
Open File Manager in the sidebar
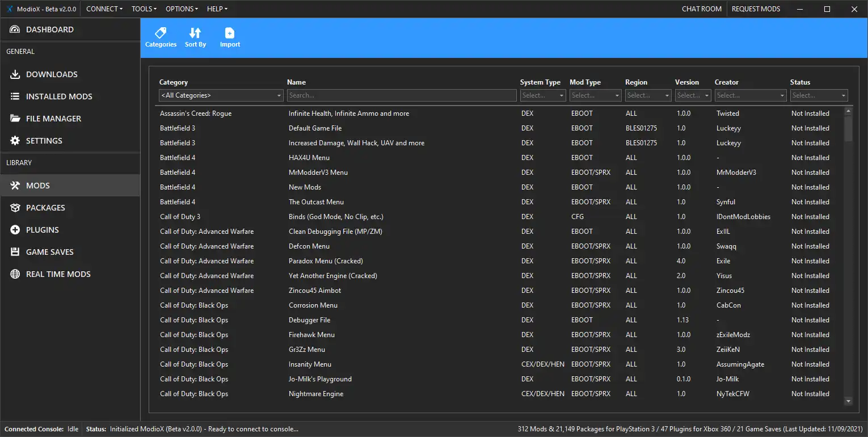tap(53, 119)
